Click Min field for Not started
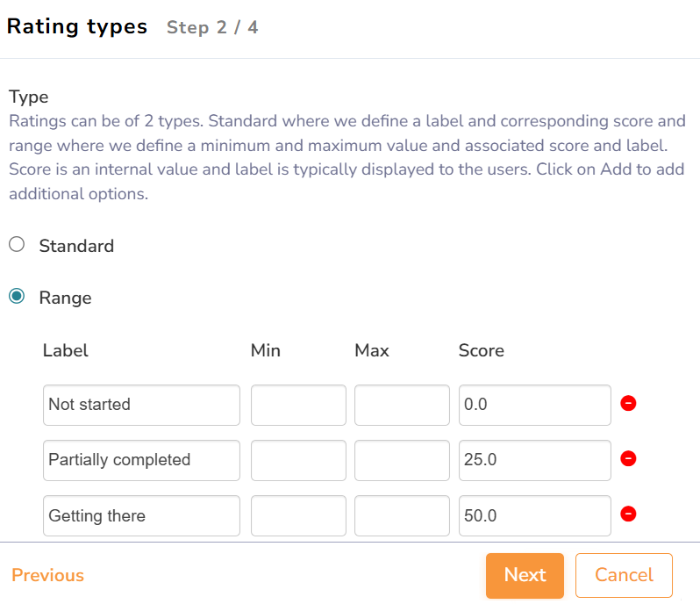 298,405
